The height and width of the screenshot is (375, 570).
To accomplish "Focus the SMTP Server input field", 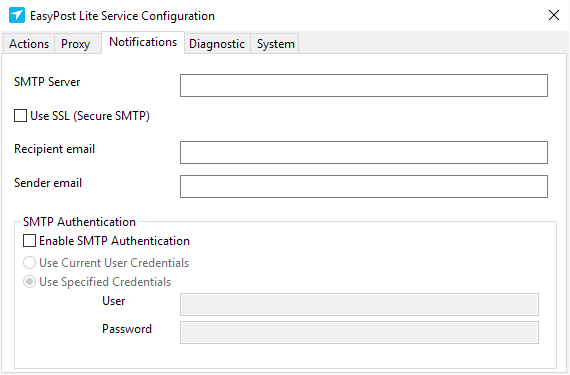I will (364, 85).
